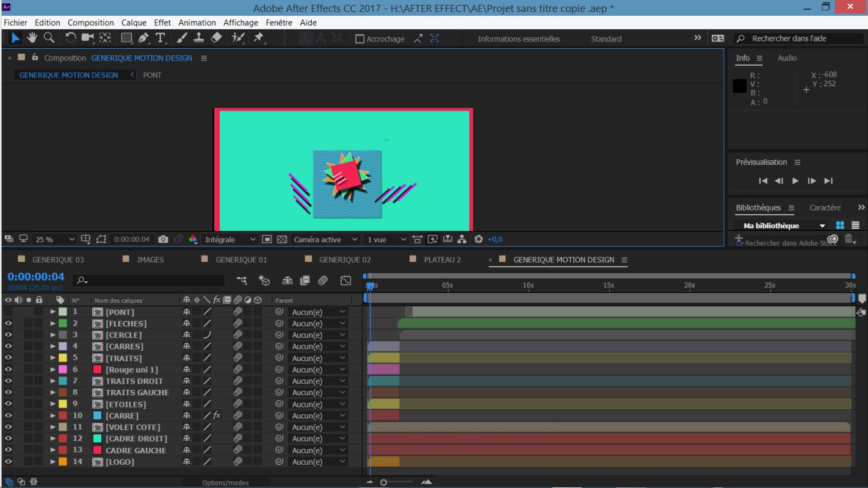
Task: Hide the Rouge uni 1 layer
Action: click(8, 370)
